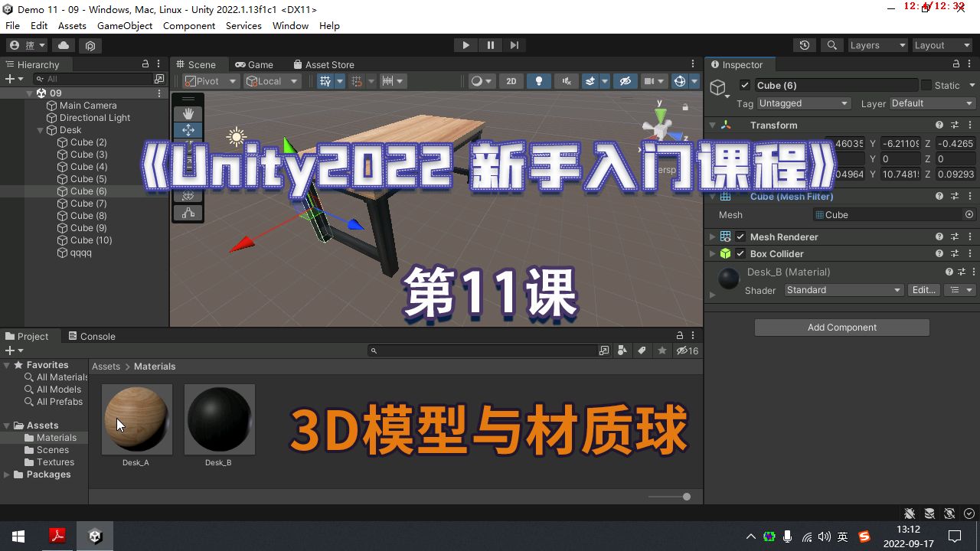The width and height of the screenshot is (980, 551).
Task: Click the Hierarchy search field
Action: (92, 79)
